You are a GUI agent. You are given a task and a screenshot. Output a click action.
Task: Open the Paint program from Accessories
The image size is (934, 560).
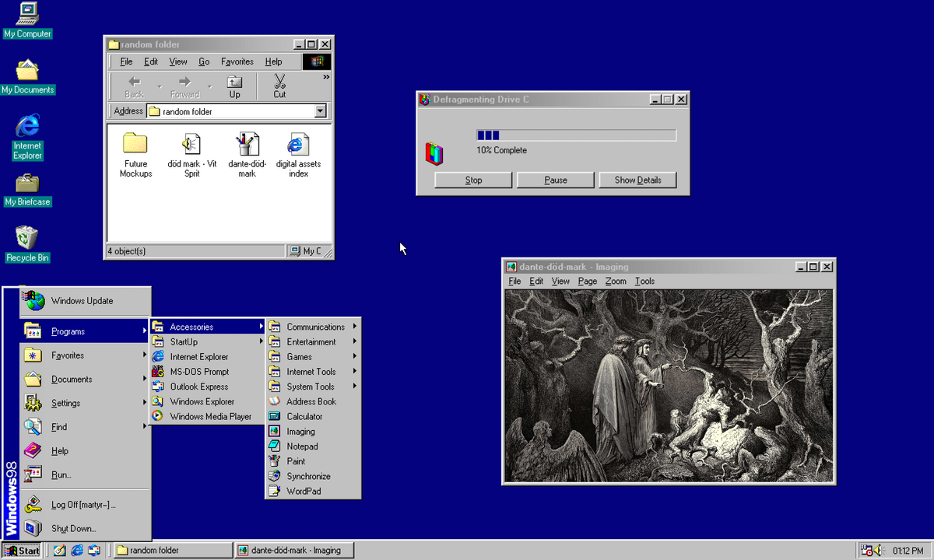point(296,461)
